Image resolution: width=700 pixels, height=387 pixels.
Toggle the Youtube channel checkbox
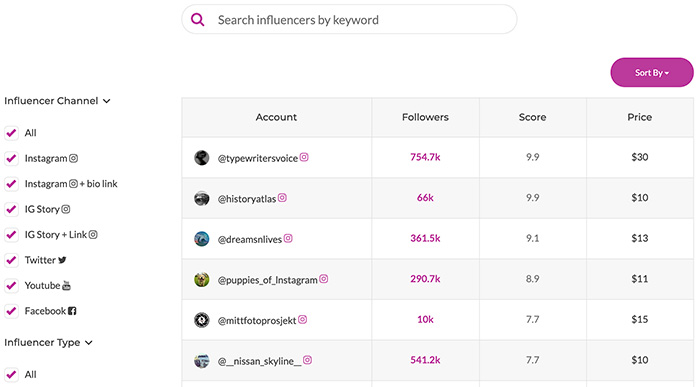[x=12, y=285]
